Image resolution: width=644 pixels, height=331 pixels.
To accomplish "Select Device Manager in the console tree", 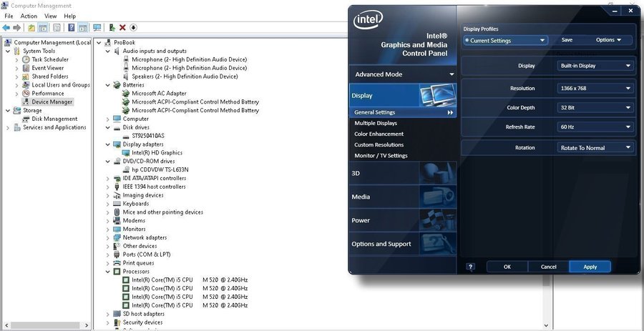I will 52,102.
